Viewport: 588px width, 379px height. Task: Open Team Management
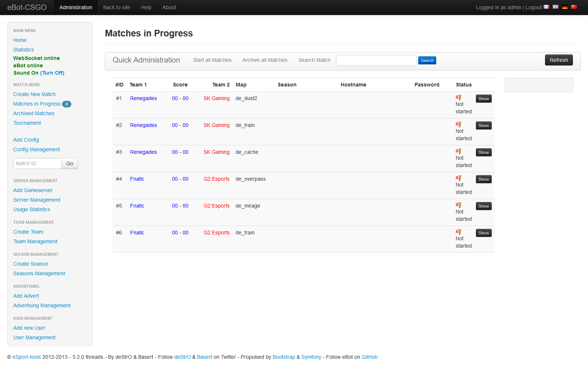(x=35, y=241)
